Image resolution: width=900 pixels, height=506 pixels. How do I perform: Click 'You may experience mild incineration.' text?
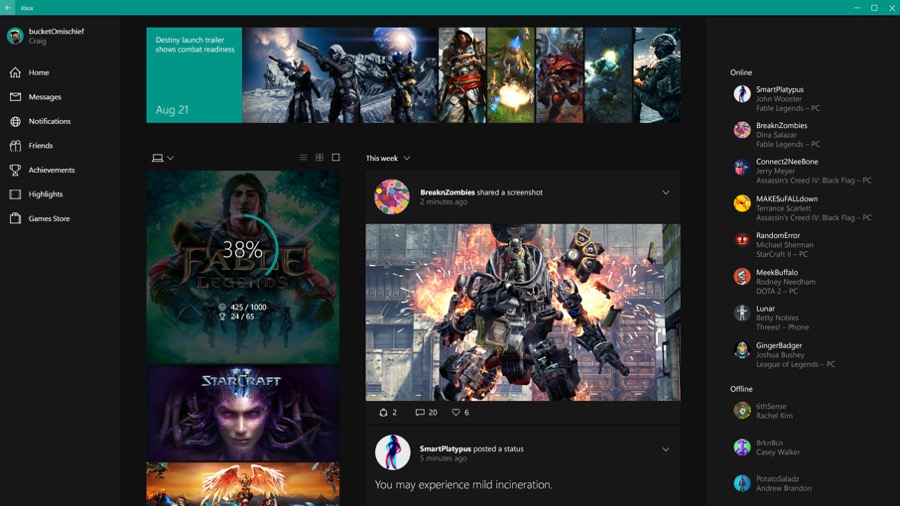coord(464,485)
